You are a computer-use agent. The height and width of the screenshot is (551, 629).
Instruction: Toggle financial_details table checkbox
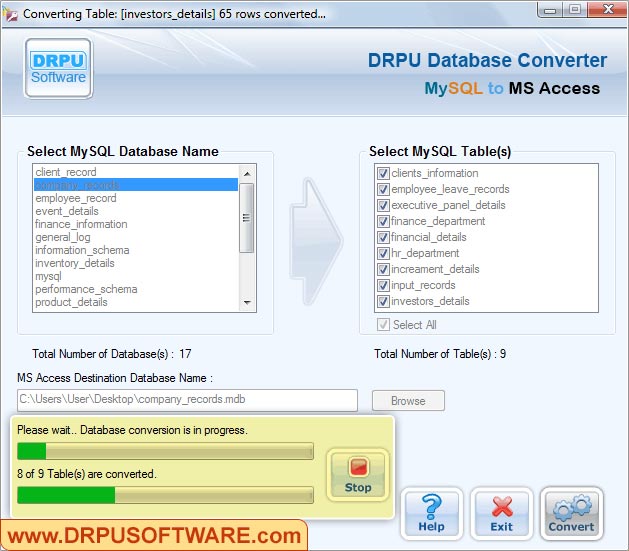(383, 237)
